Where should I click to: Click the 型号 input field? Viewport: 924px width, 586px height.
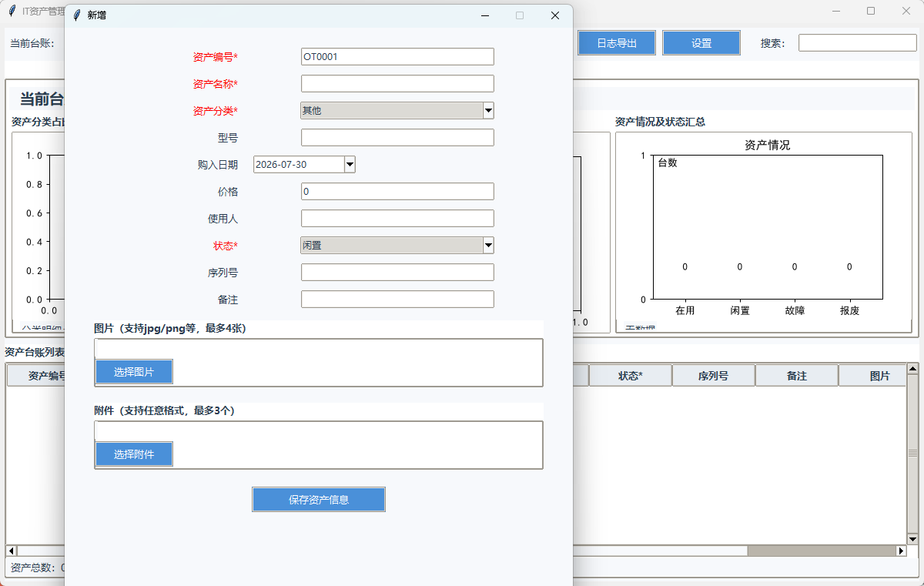397,138
